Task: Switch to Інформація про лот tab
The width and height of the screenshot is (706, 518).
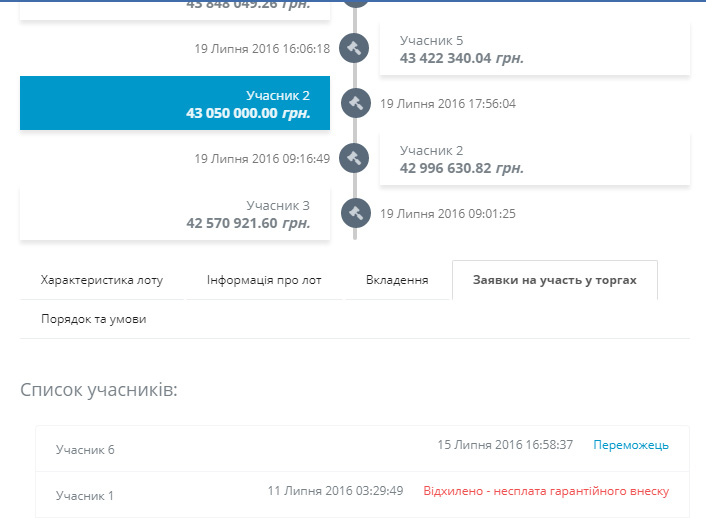Action: click(264, 280)
